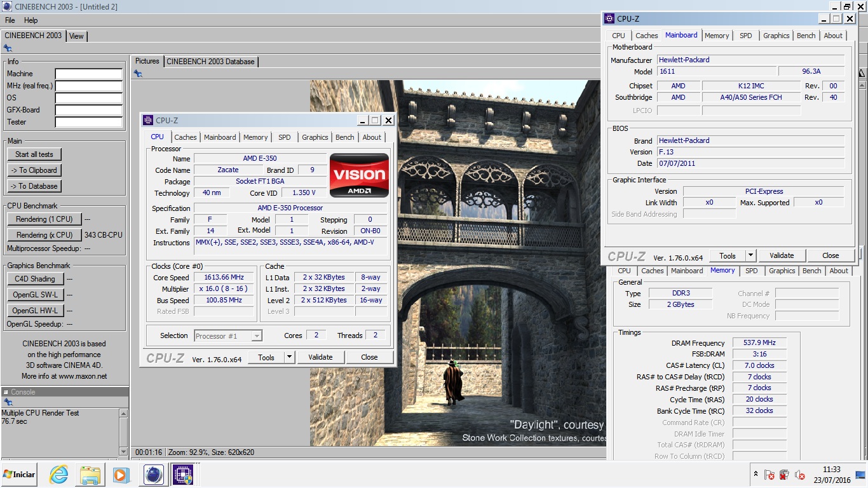Open the File menu

point(10,20)
